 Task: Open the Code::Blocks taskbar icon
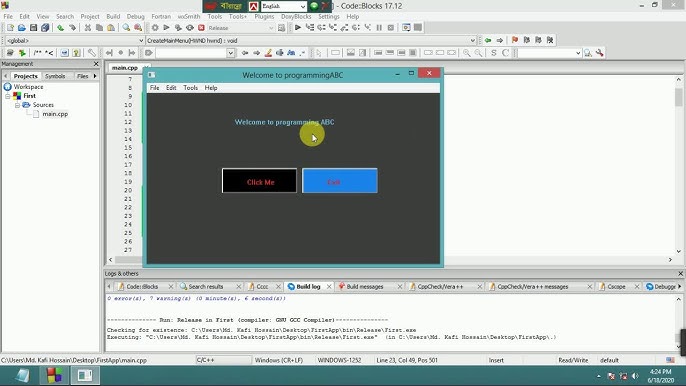[x=54, y=375]
